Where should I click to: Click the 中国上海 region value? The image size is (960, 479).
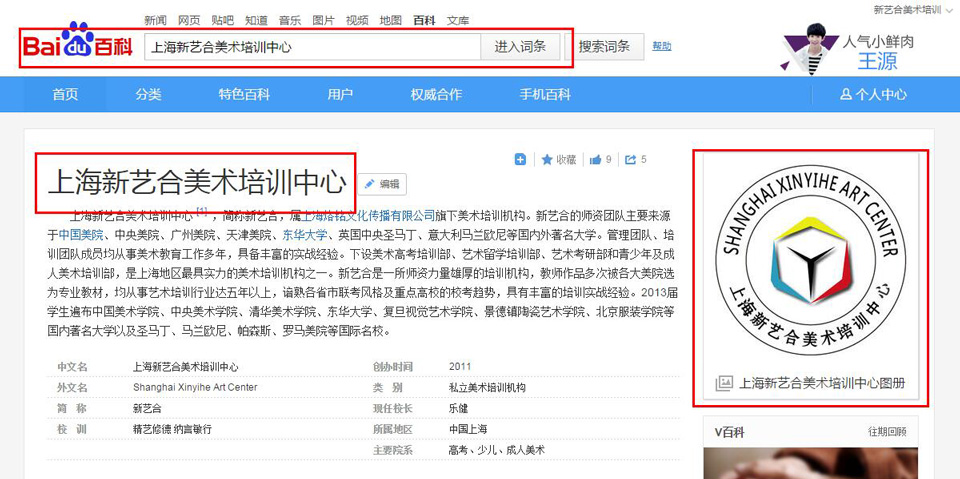click(468, 429)
